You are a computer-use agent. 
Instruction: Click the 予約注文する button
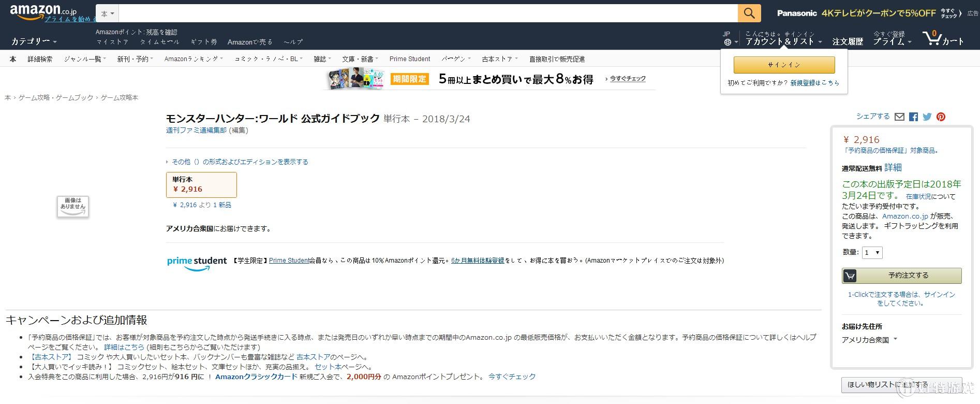tap(901, 276)
